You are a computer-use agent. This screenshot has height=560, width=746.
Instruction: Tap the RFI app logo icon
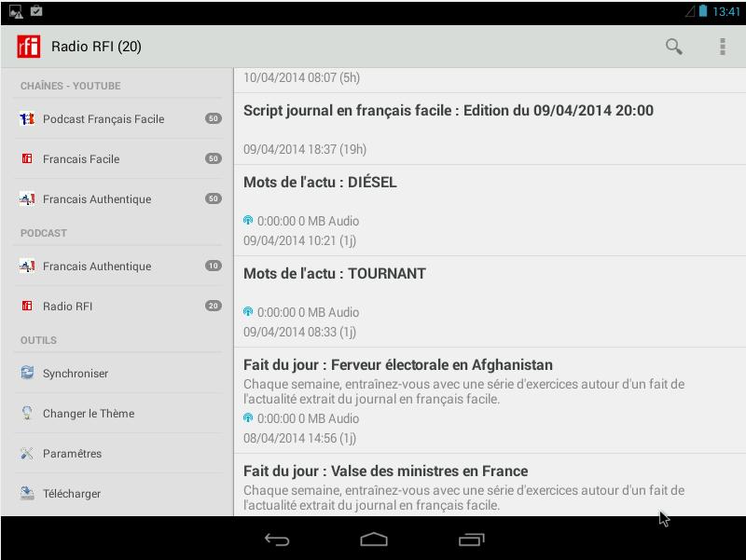29,47
